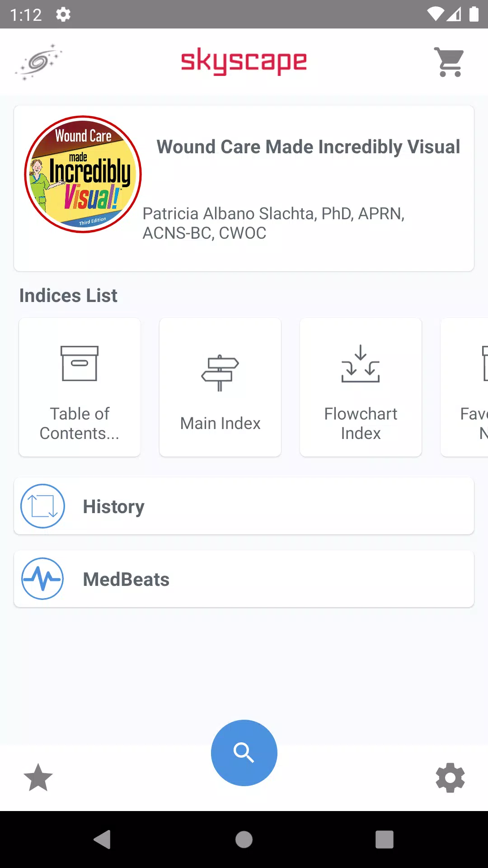Tap the Wound Care Made Incredibly Visual title
The height and width of the screenshot is (868, 488).
308,147
